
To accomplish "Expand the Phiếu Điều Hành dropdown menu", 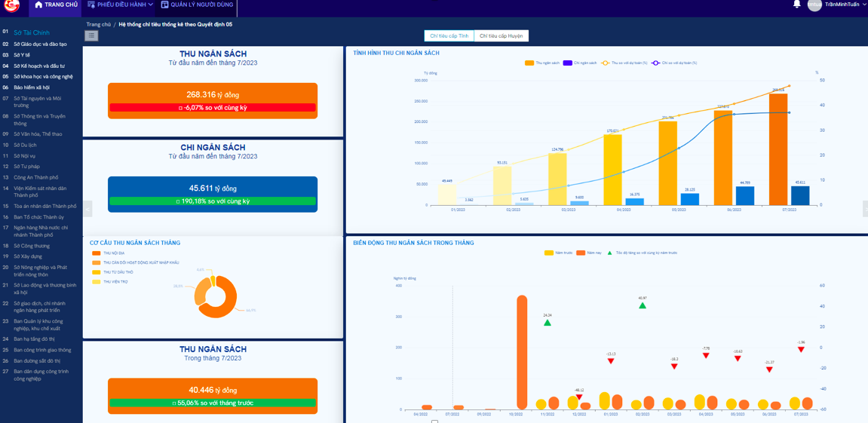I will pyautogui.click(x=150, y=5).
